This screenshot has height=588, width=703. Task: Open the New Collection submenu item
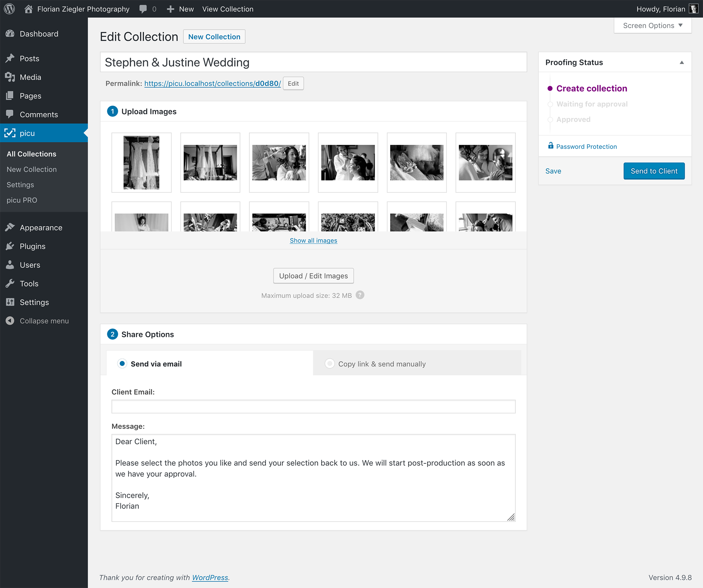[x=32, y=169]
